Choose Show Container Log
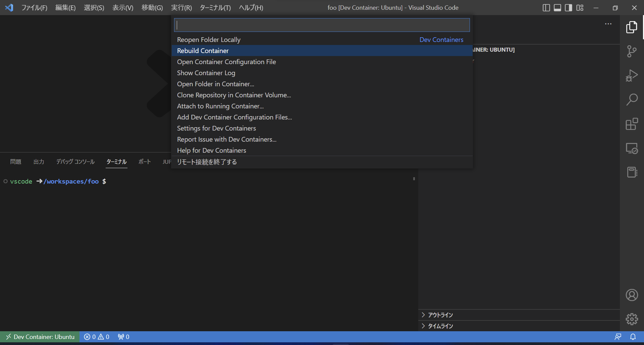The height and width of the screenshot is (345, 644). click(322, 73)
